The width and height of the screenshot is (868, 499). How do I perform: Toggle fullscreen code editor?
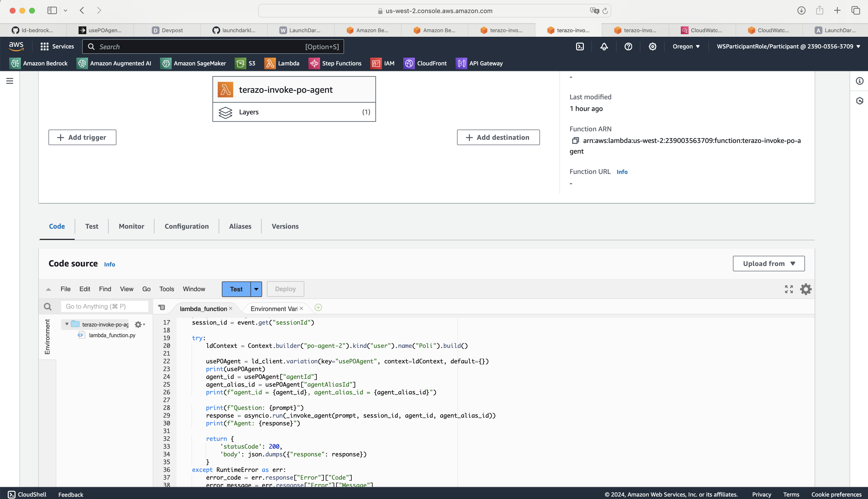pyautogui.click(x=788, y=289)
